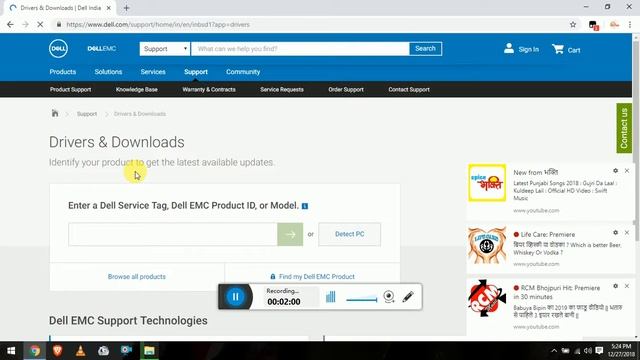Click the Detect PC button
This screenshot has width=640, height=360.
click(349, 234)
